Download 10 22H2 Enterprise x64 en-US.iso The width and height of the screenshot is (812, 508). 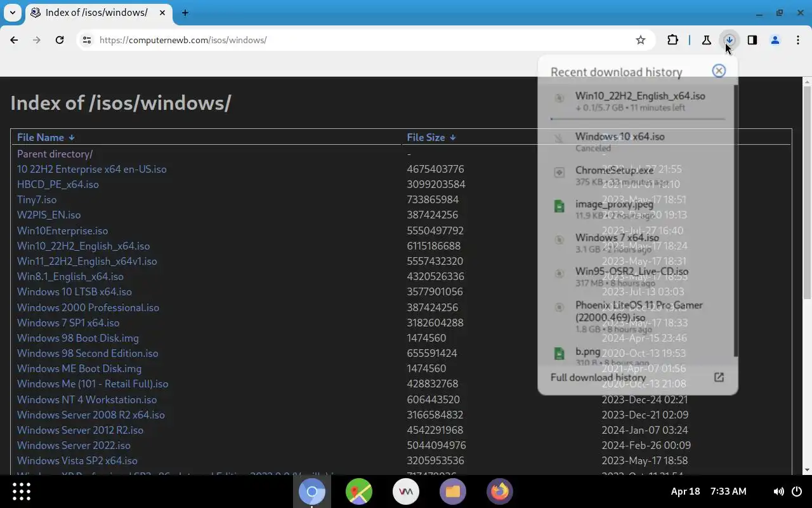92,169
